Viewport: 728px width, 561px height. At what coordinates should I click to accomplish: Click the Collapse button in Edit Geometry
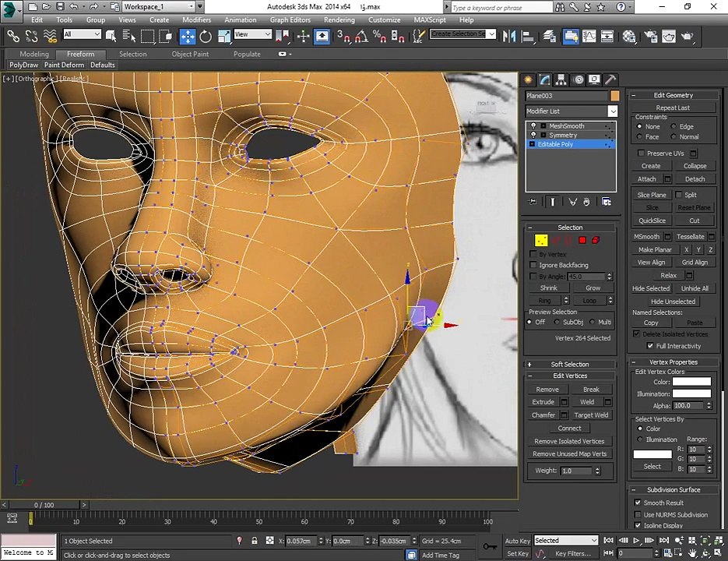695,166
